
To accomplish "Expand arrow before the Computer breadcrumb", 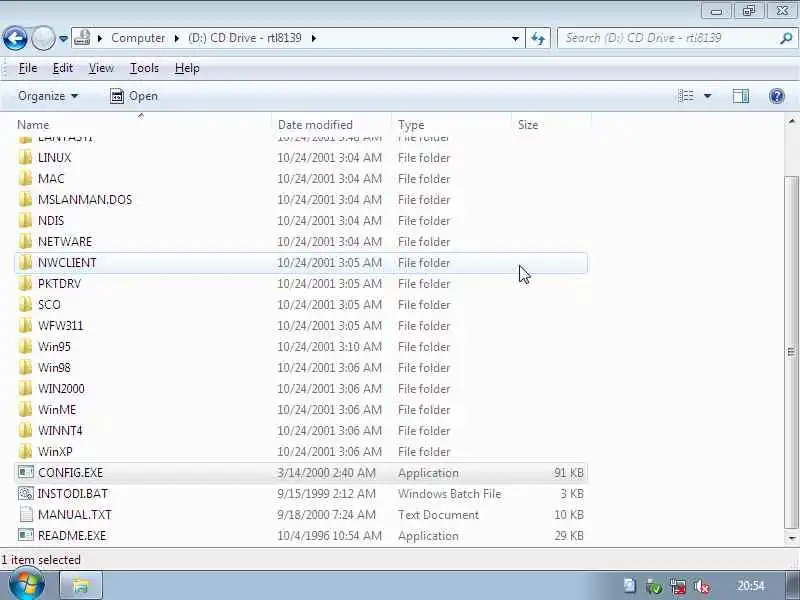I will tap(100, 38).
